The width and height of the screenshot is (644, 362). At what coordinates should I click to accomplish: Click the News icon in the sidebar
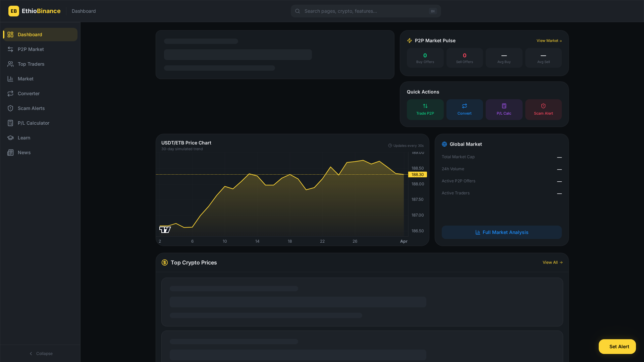click(x=10, y=153)
